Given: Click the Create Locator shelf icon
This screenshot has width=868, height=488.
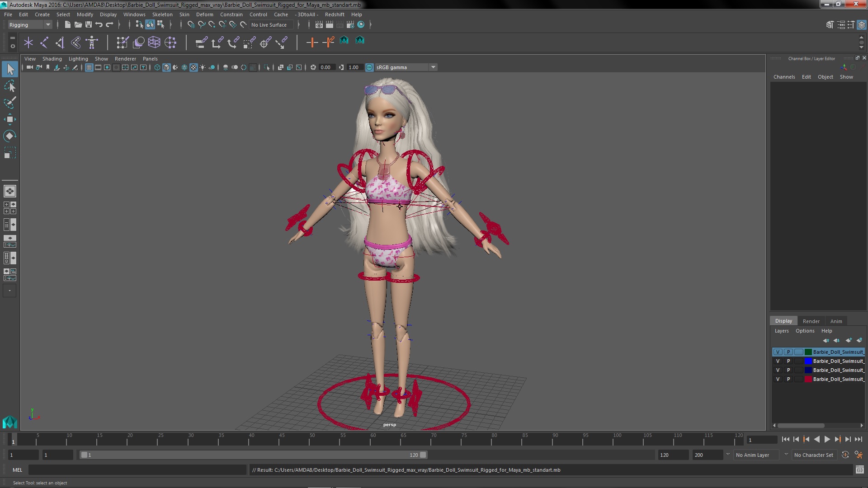Looking at the screenshot, I should click(28, 42).
